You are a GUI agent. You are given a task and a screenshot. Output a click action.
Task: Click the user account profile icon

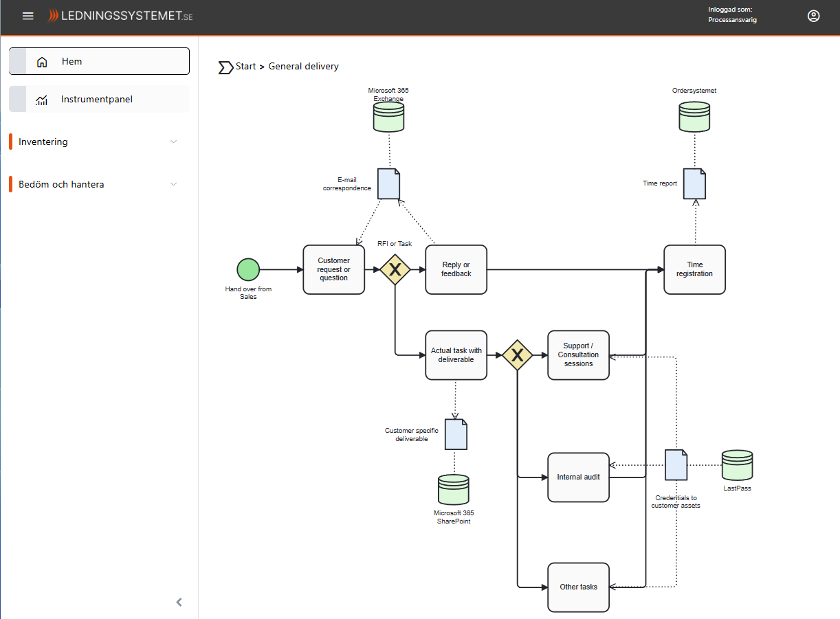pos(813,16)
